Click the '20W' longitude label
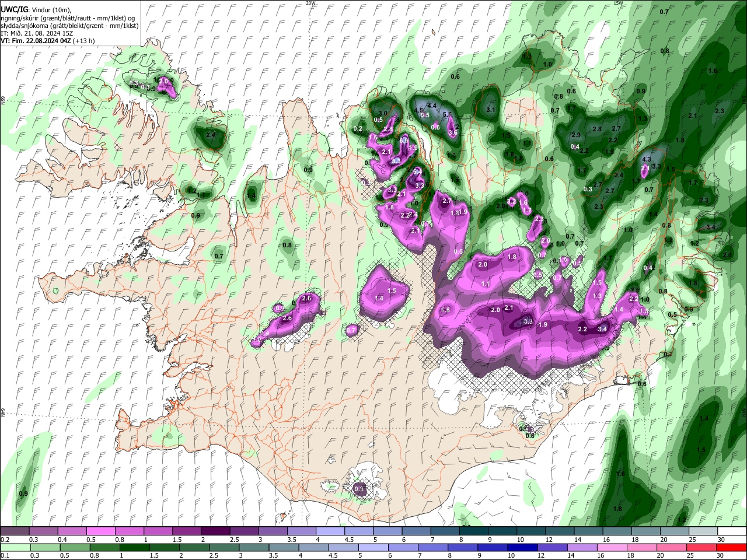The height and width of the screenshot is (560, 747). [x=310, y=3]
